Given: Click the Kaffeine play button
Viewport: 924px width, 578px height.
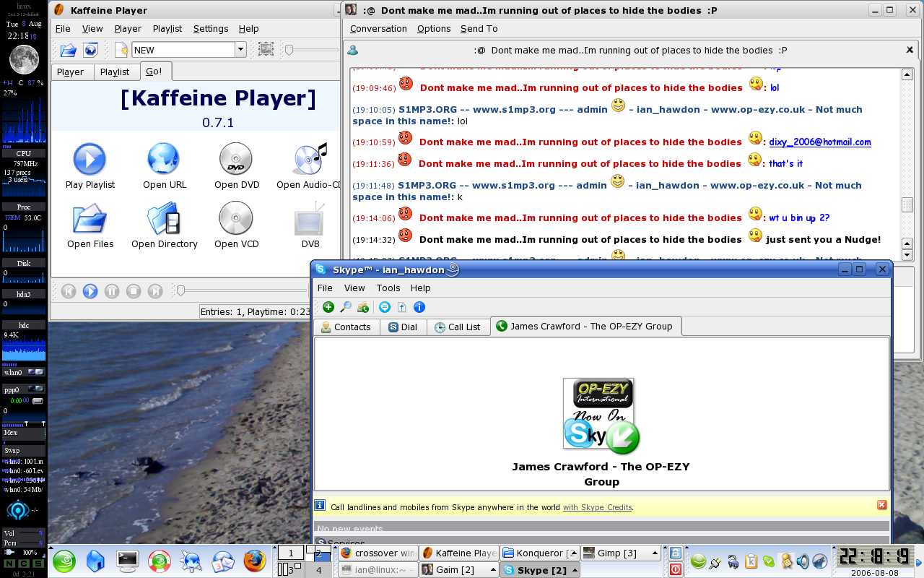Looking at the screenshot, I should pyautogui.click(x=90, y=291).
